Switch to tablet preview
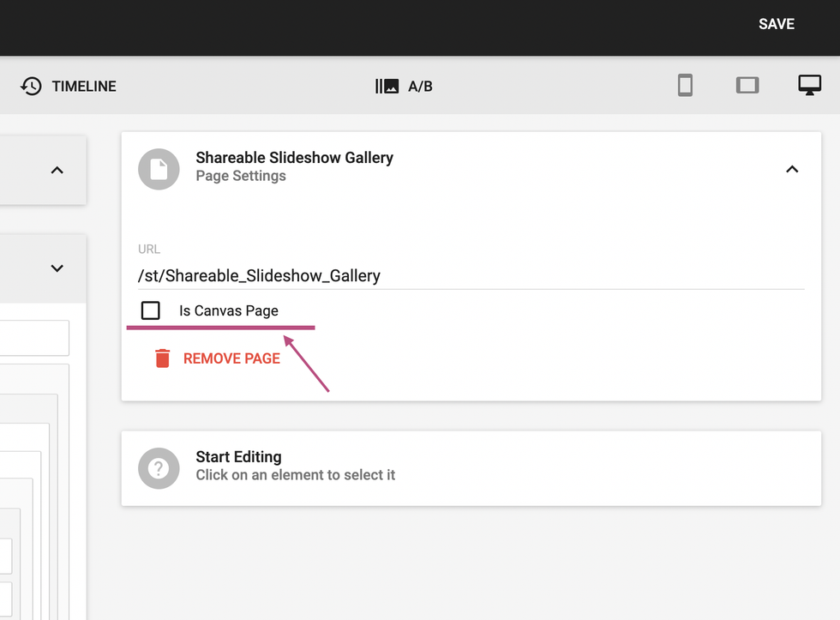Screen dimensions: 840x620 tap(747, 86)
